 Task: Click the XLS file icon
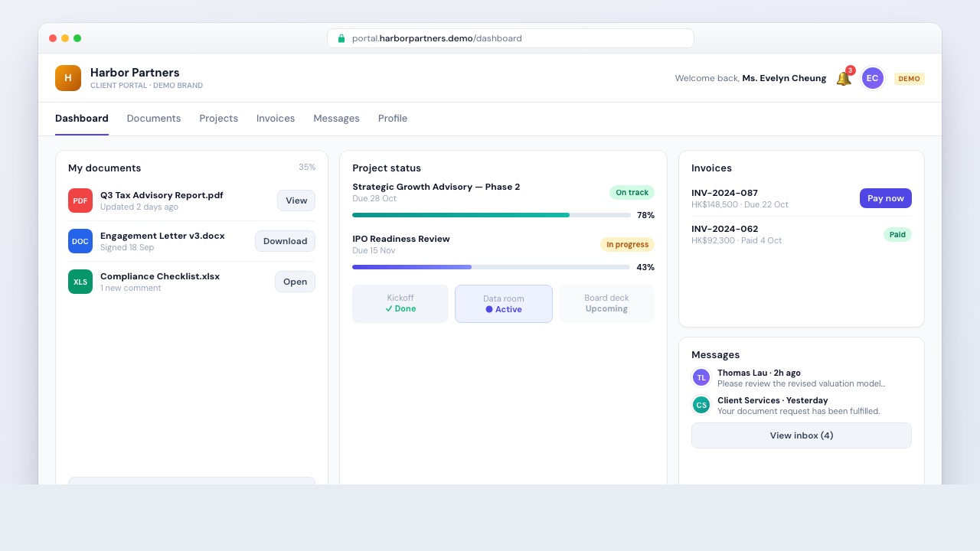[80, 282]
